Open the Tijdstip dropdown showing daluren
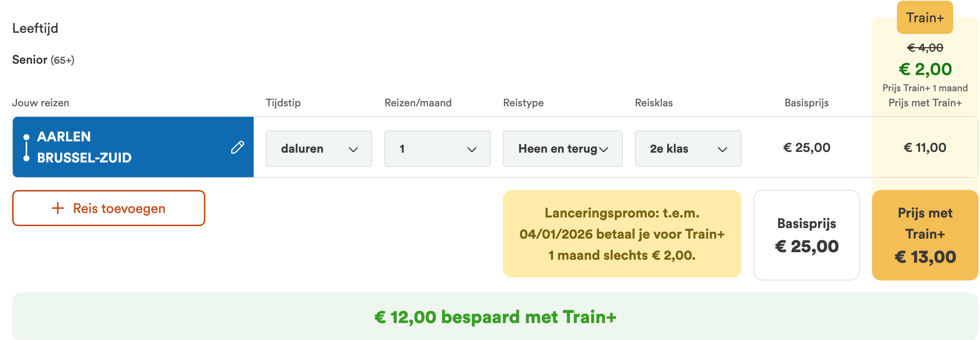The width and height of the screenshot is (980, 340). point(318,149)
